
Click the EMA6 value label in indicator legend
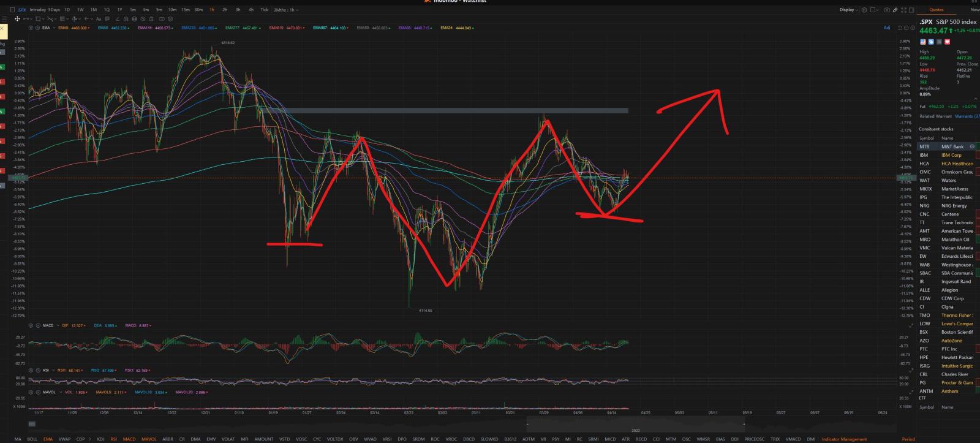(73, 28)
